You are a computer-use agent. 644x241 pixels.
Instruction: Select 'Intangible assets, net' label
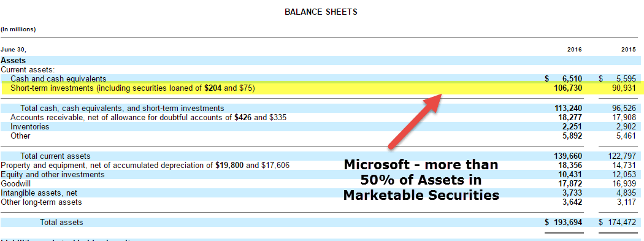39,193
